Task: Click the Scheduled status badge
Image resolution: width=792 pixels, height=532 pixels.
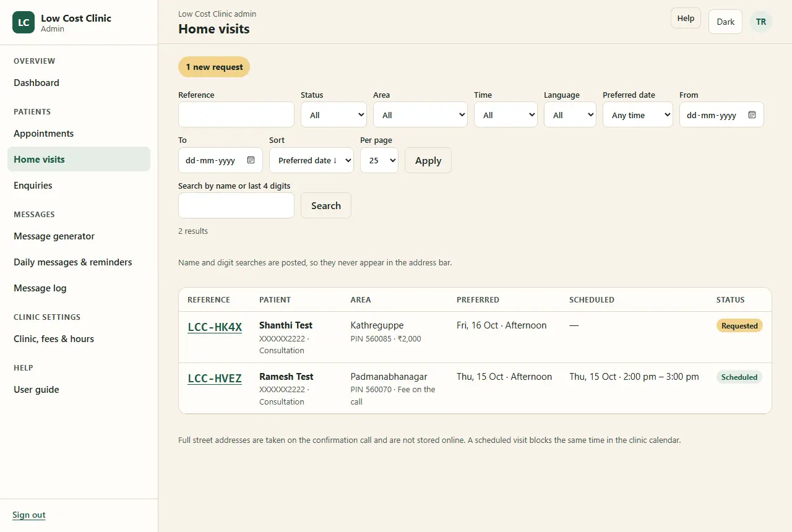Action: [x=739, y=377]
